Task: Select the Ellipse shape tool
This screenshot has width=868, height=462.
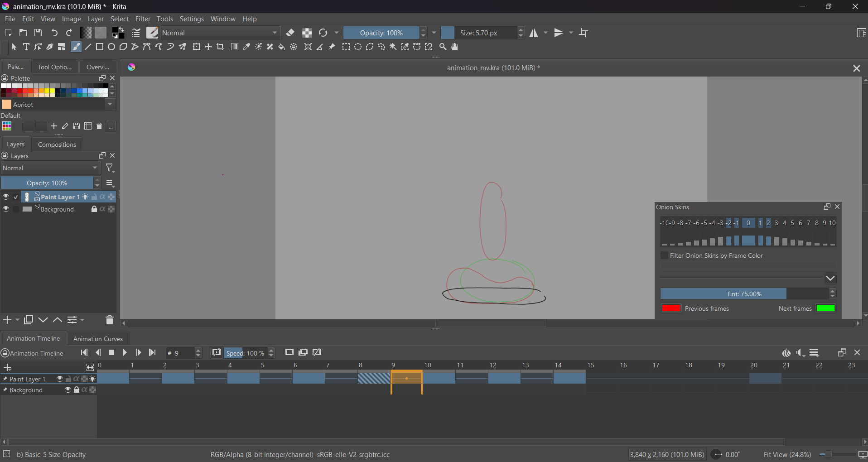Action: [111, 47]
